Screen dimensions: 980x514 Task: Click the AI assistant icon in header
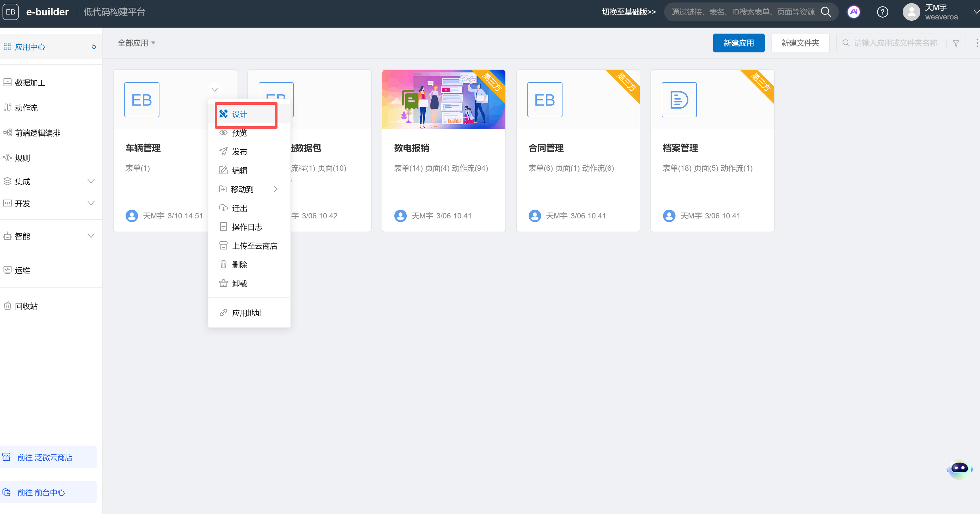click(x=853, y=12)
